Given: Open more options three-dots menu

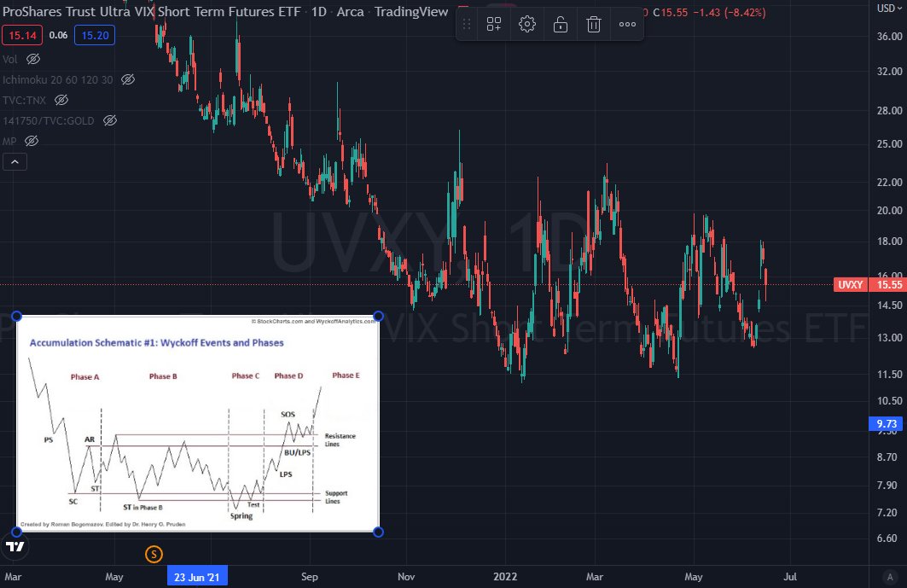Looking at the screenshot, I should pos(627,24).
